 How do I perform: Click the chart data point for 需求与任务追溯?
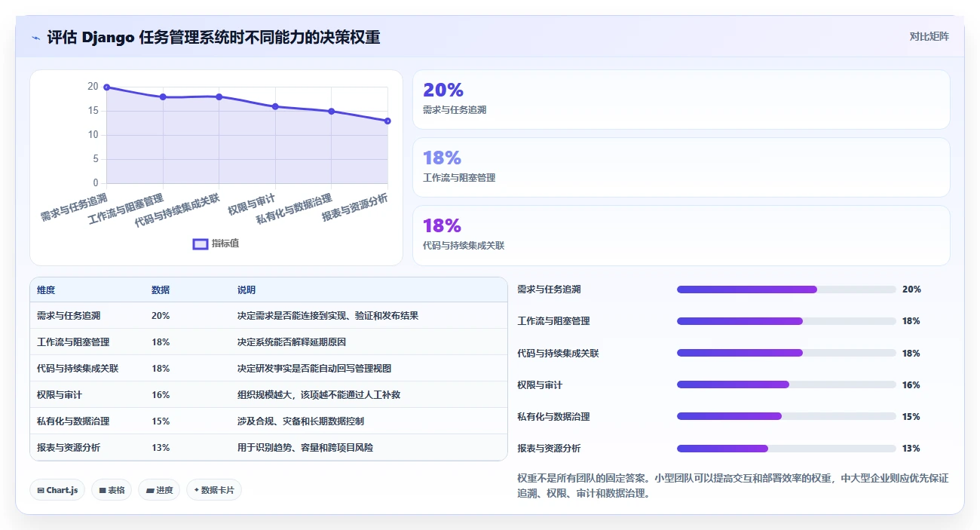tap(106, 87)
